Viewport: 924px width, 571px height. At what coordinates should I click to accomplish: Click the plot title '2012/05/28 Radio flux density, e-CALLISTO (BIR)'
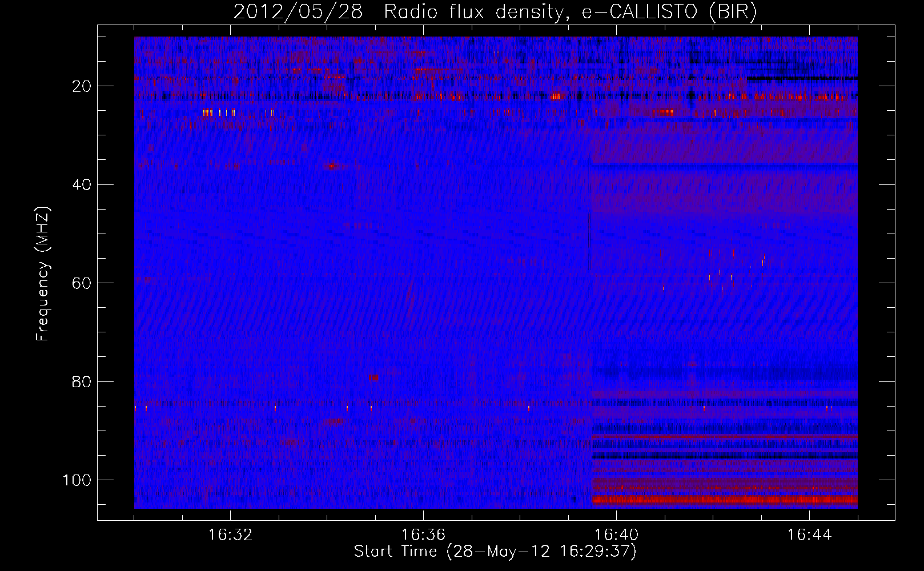coord(495,12)
